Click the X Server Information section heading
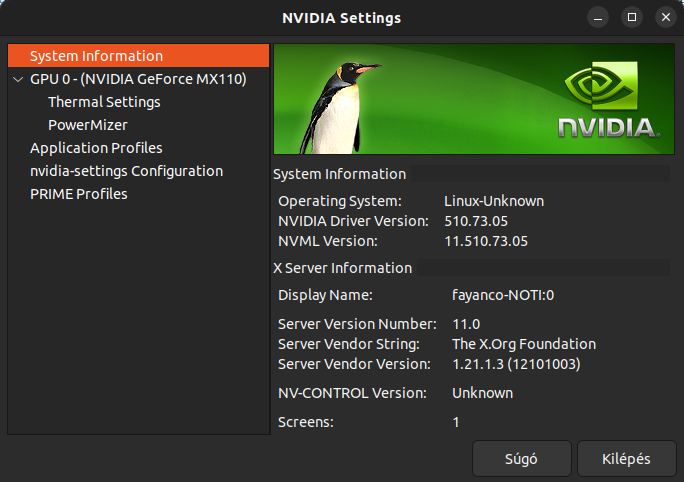 tap(342, 268)
